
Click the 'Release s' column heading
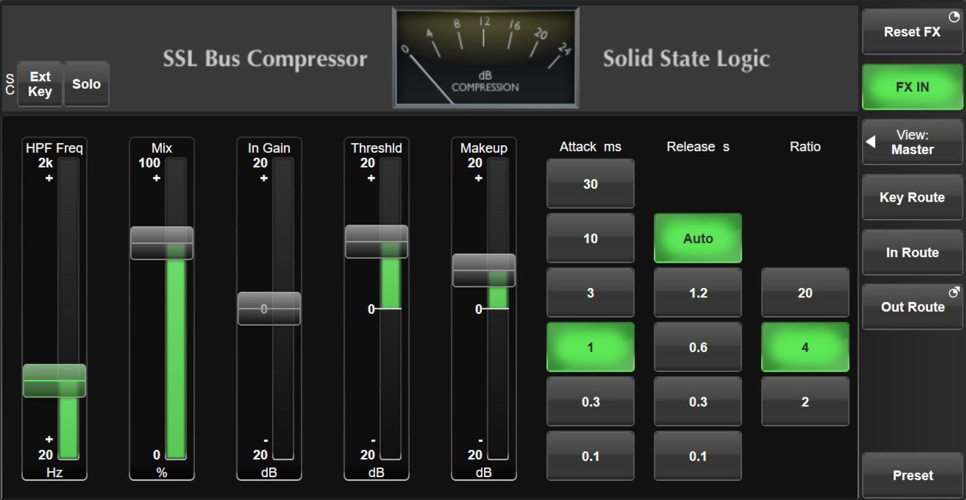[x=698, y=147]
